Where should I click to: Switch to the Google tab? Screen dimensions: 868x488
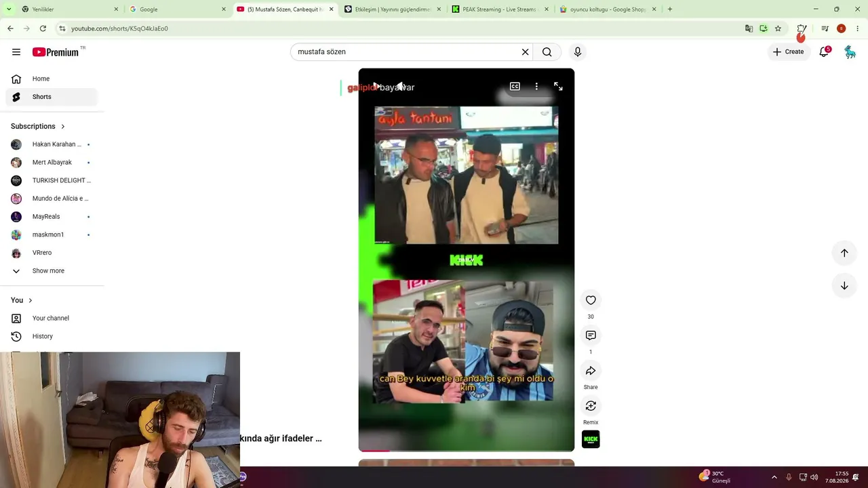(176, 9)
